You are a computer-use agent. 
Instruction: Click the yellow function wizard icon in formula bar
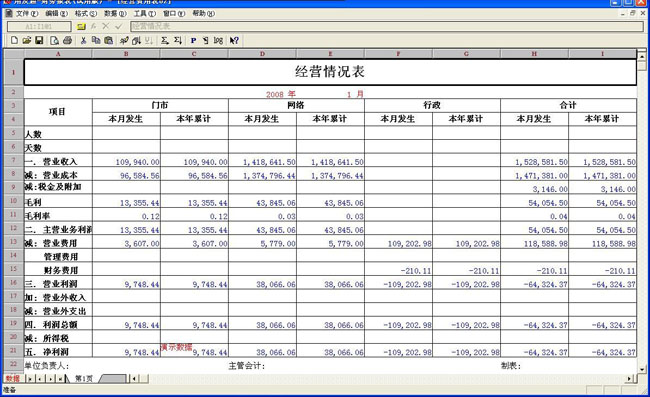click(x=81, y=27)
